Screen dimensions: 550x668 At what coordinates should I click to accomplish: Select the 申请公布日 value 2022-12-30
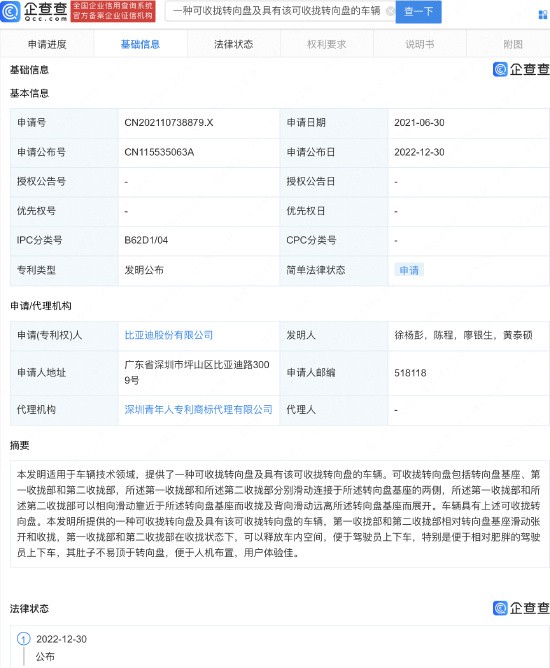[419, 152]
